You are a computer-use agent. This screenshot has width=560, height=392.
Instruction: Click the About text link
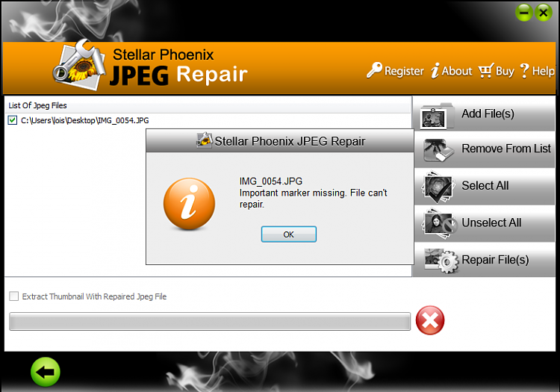(x=457, y=71)
